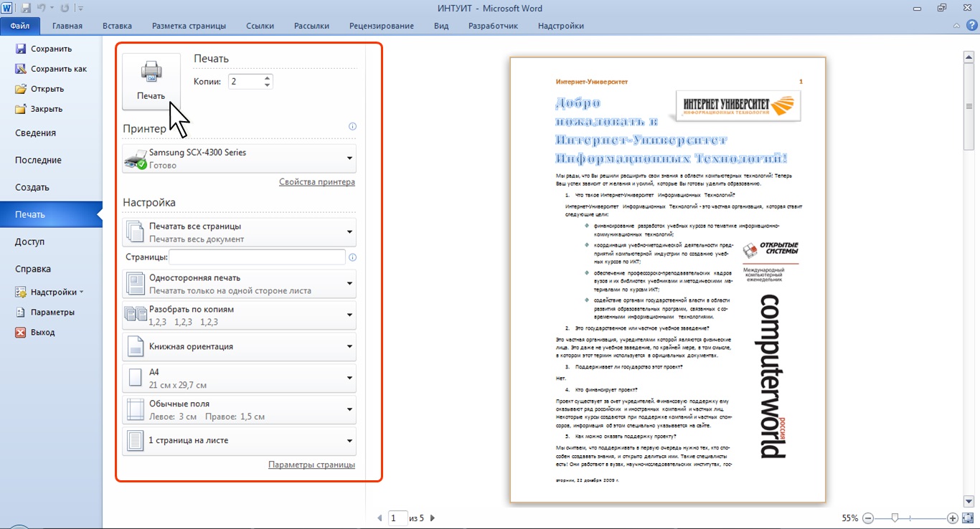
Task: Open the 1 страница на листе dropdown
Action: (x=240, y=440)
